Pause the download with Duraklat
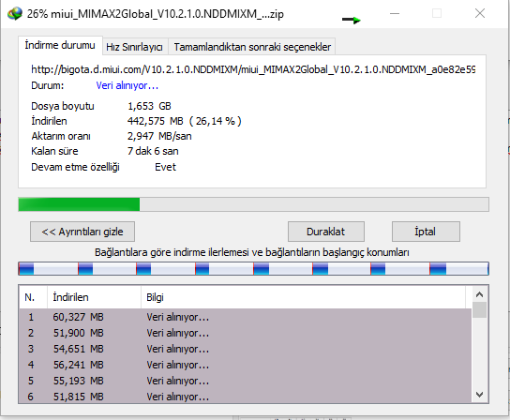This screenshot has height=420, width=510. (326, 232)
